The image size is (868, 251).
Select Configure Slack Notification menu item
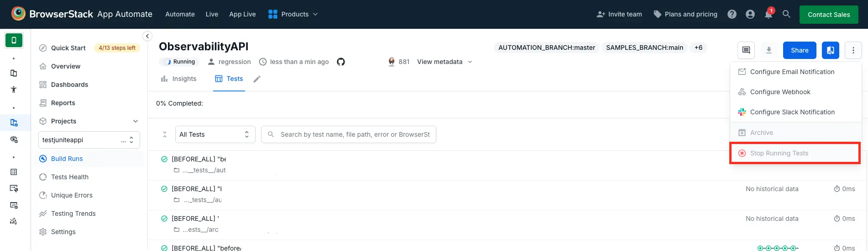point(792,112)
